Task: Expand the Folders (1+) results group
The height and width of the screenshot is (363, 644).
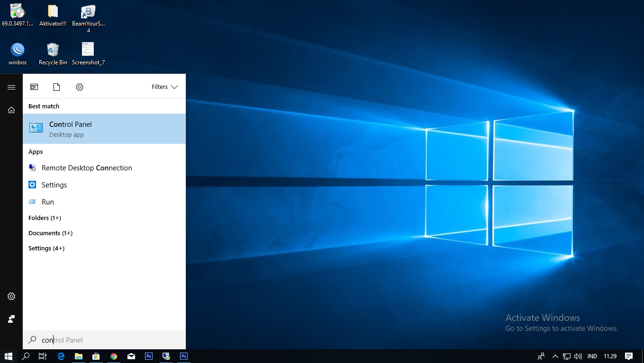Action: tap(45, 218)
